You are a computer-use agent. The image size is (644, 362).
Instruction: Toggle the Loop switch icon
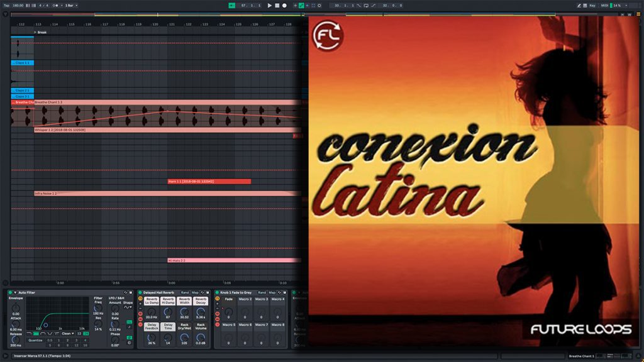coord(366,6)
